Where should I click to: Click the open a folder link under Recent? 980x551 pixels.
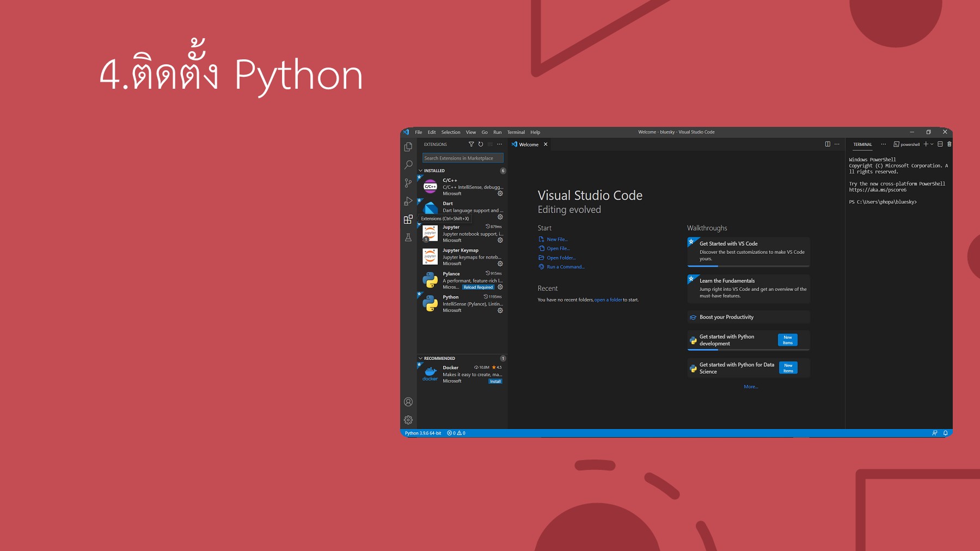(x=608, y=299)
